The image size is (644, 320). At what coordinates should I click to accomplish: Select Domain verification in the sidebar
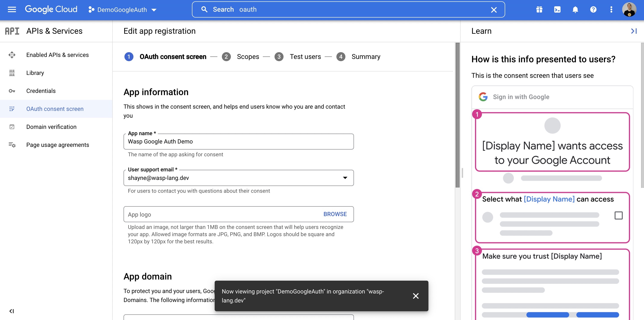51,127
